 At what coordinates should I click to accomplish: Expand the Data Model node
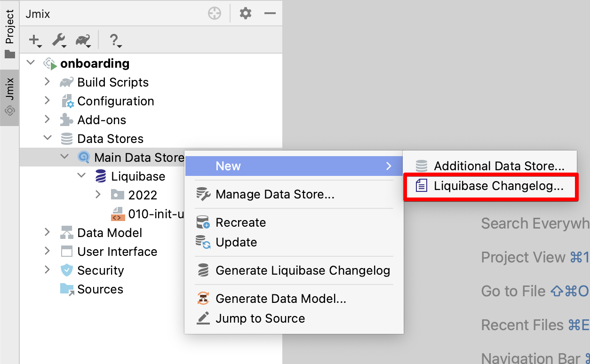[47, 232]
